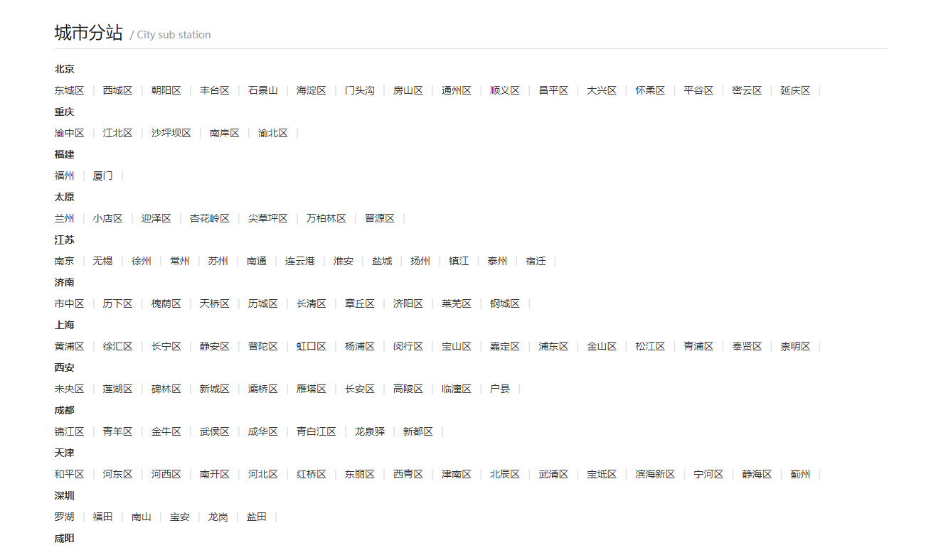926x560 pixels.
Task: Select the 武侯区 link
Action: (x=214, y=431)
